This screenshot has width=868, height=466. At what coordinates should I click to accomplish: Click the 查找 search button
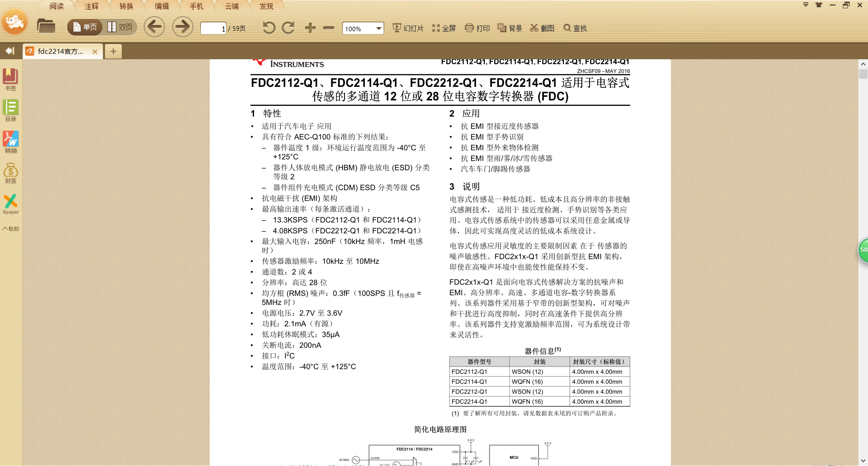pos(575,28)
